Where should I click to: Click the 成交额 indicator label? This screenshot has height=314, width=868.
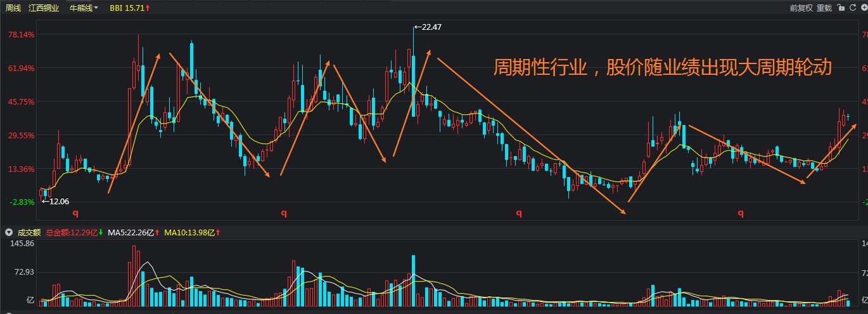[29, 233]
